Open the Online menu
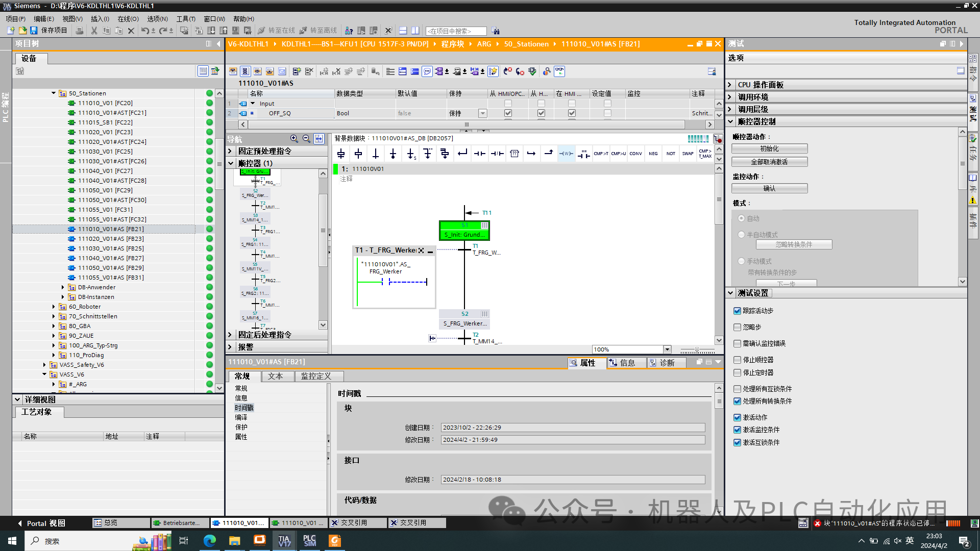980x551 pixels. pyautogui.click(x=128, y=19)
